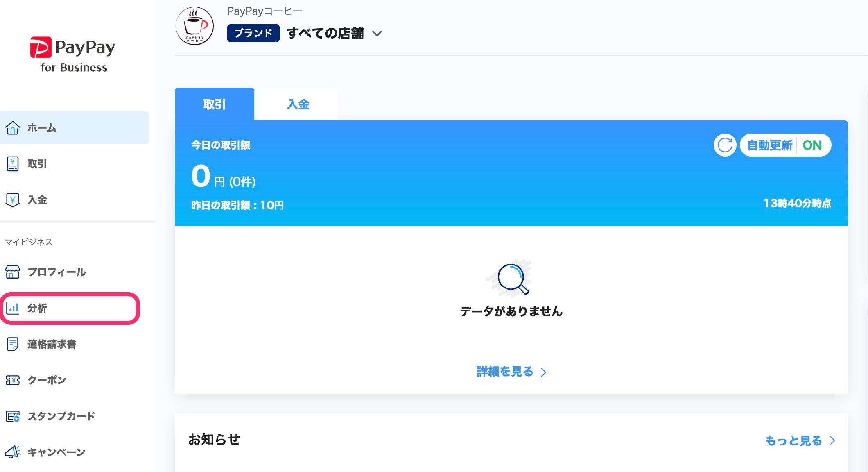The image size is (868, 472).
Task: Click キャンペーン megaphone icon
Action: [13, 452]
